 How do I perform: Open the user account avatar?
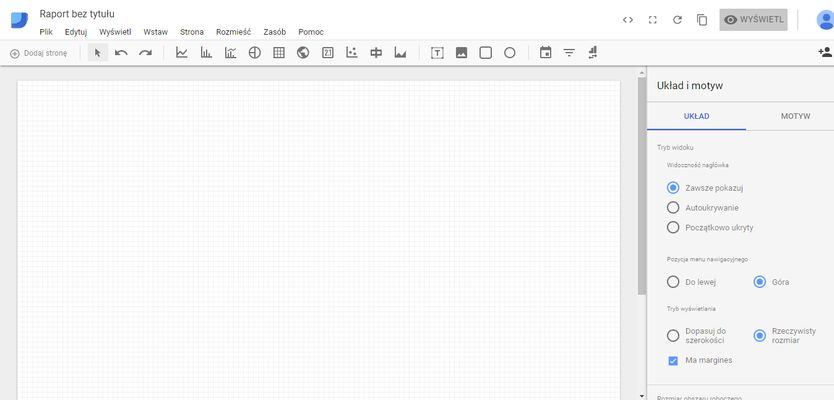click(825, 20)
